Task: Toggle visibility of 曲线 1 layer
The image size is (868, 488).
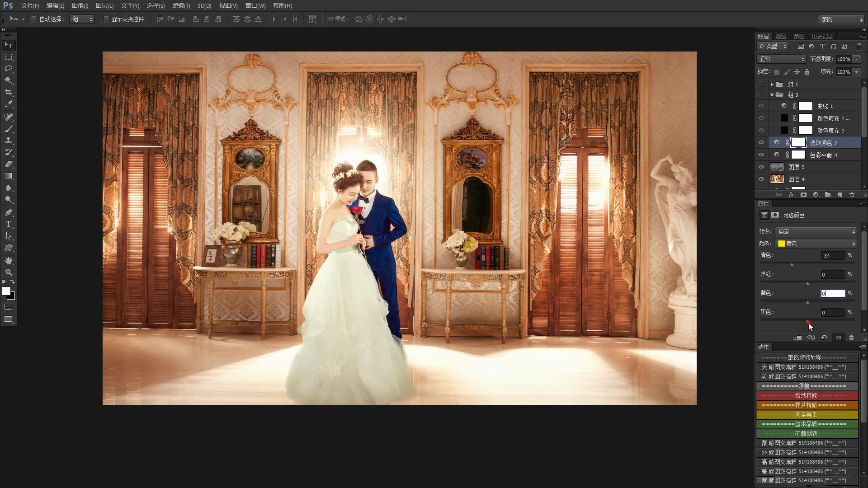Action: pos(761,106)
